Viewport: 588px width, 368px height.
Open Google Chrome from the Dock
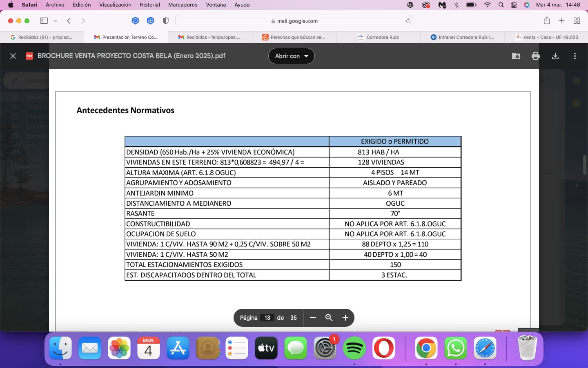(426, 348)
